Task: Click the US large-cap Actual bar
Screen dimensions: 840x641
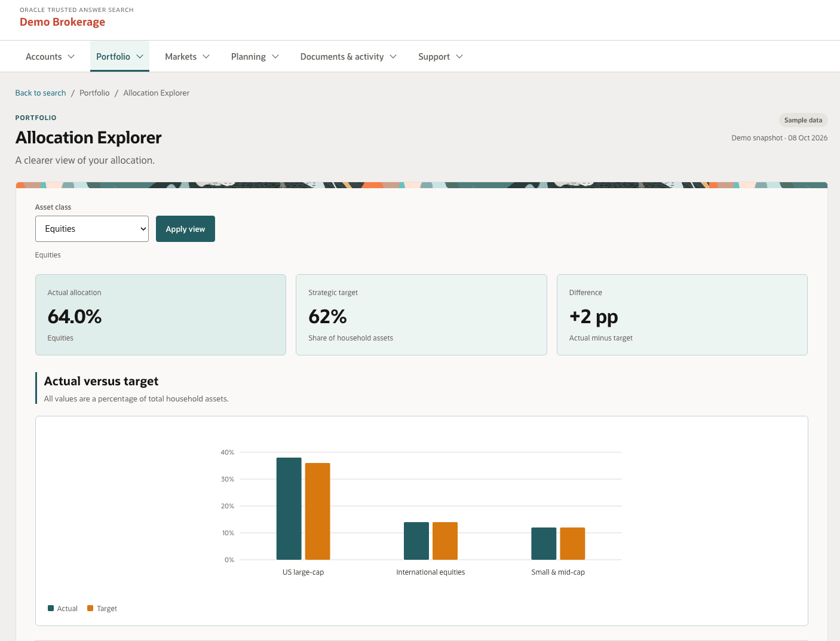Action: (x=289, y=508)
